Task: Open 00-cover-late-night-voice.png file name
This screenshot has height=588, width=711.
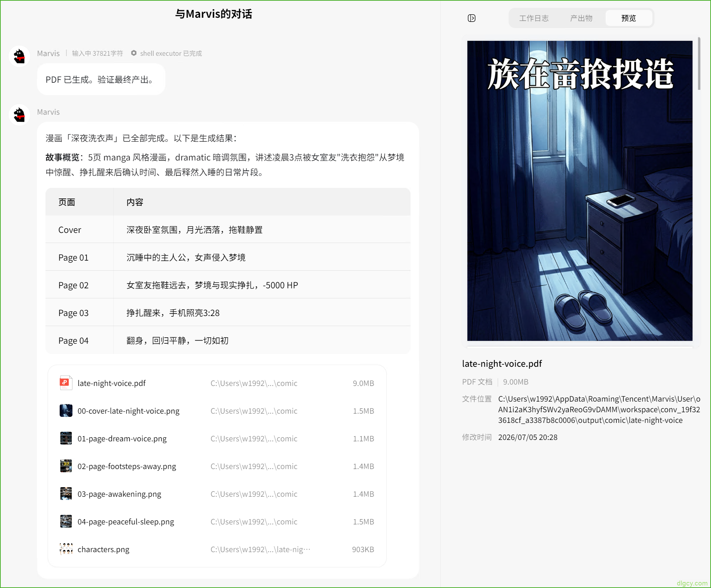Action: click(129, 411)
